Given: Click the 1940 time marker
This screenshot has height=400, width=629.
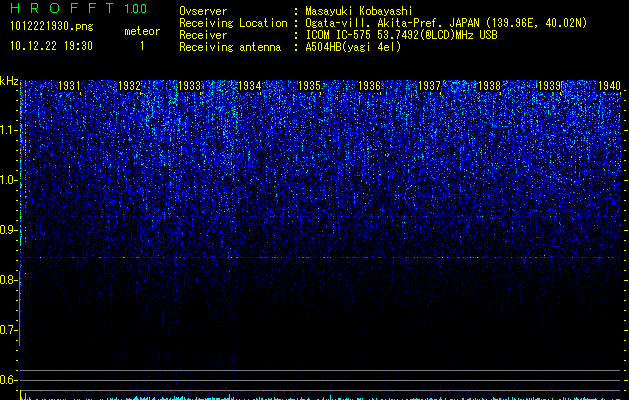Looking at the screenshot, I should pyautogui.click(x=609, y=86).
